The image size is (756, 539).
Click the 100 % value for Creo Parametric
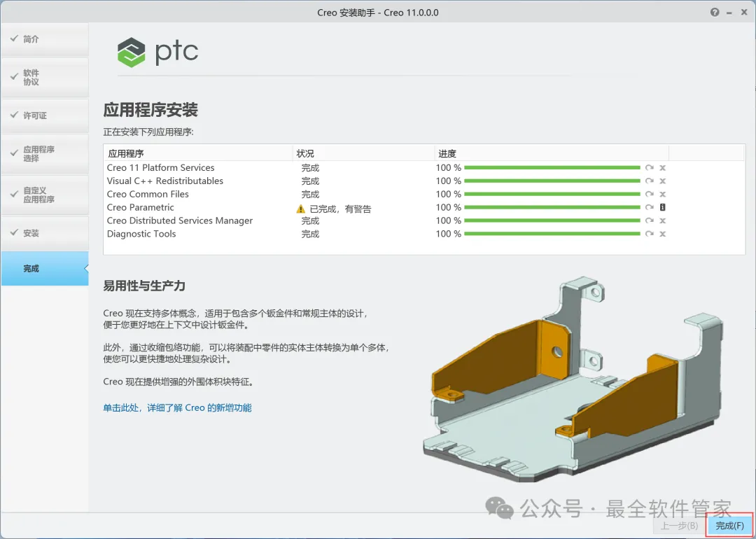pos(449,207)
